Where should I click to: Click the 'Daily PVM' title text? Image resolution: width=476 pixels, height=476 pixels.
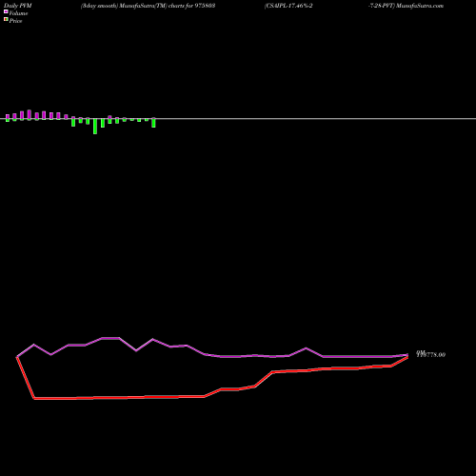click(18, 6)
